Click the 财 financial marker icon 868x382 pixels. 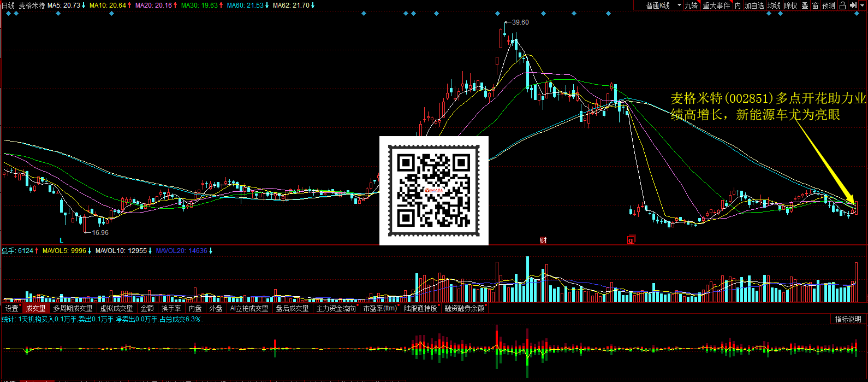click(x=543, y=240)
